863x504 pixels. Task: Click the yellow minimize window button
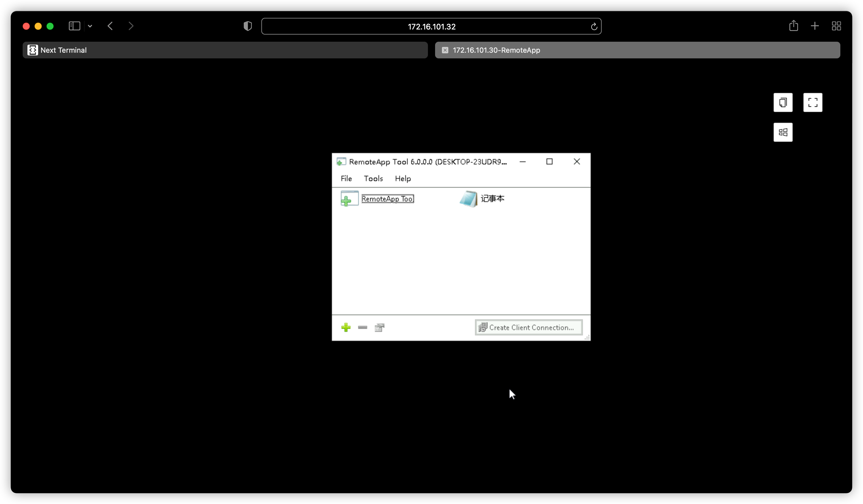(38, 27)
